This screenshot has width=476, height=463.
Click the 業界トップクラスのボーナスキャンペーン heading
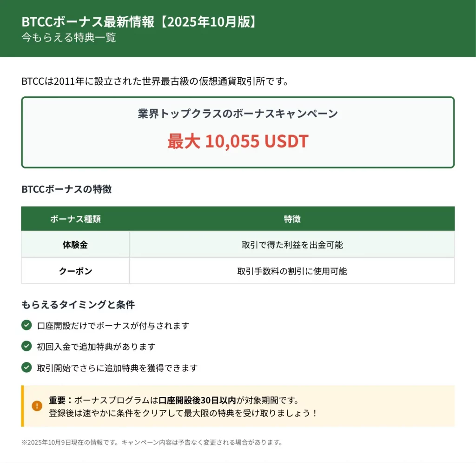click(238, 114)
